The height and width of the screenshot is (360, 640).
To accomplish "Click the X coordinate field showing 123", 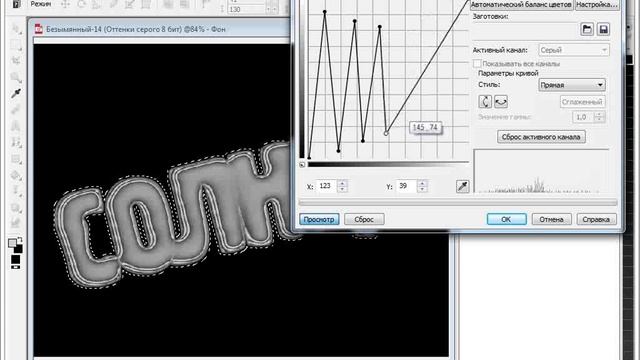I will 326,186.
